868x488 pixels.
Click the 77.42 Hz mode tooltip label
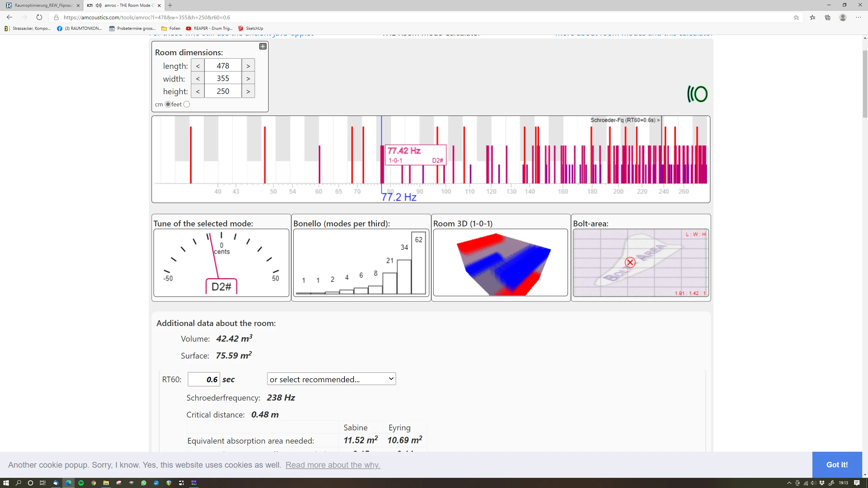click(x=416, y=155)
